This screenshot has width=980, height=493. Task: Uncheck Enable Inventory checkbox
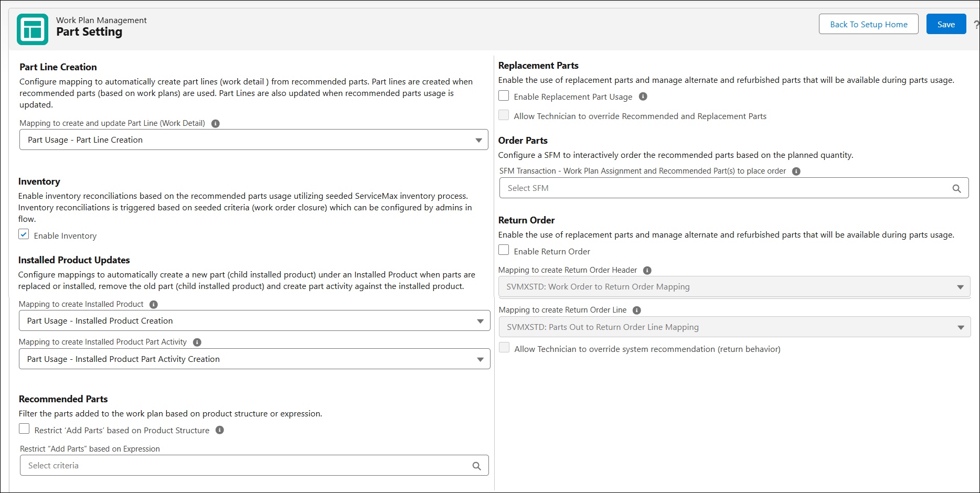tap(24, 234)
